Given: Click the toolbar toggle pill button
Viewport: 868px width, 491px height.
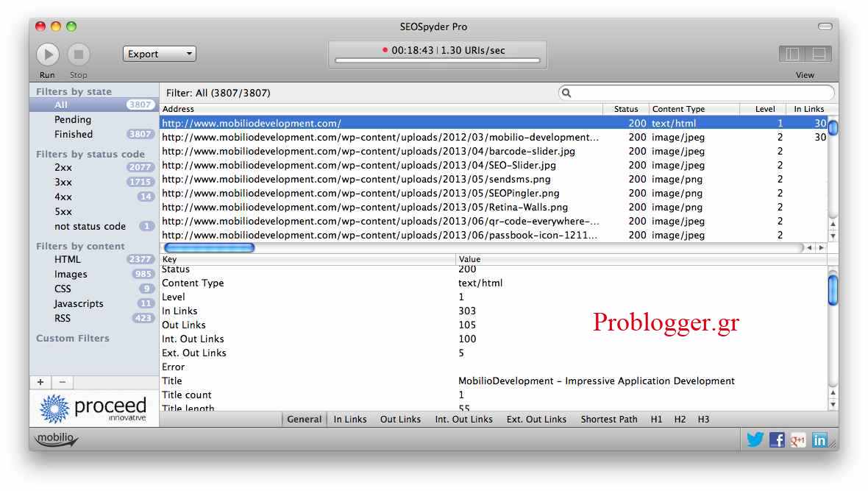Looking at the screenshot, I should click(825, 26).
